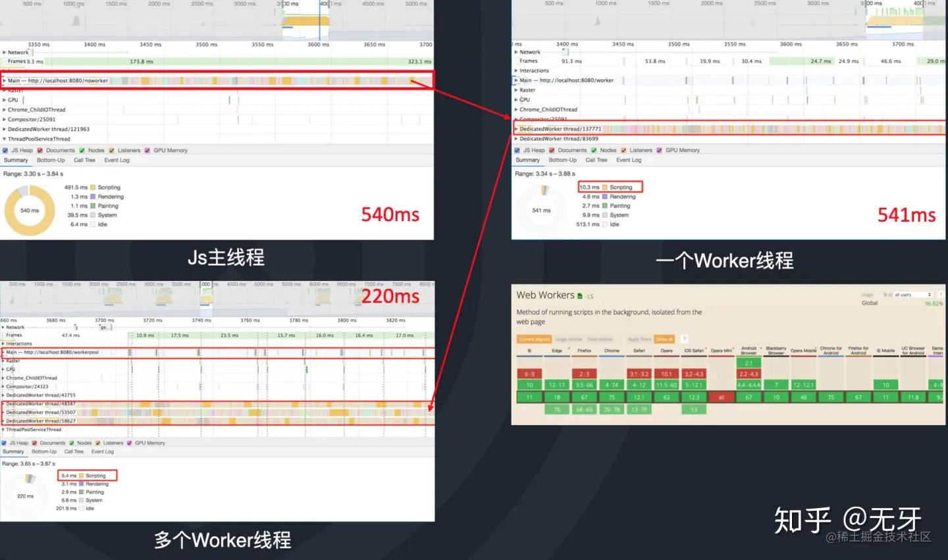This screenshot has height=560, width=948.
Task: Expand Main localhost:8080/worker track
Action: (x=516, y=80)
